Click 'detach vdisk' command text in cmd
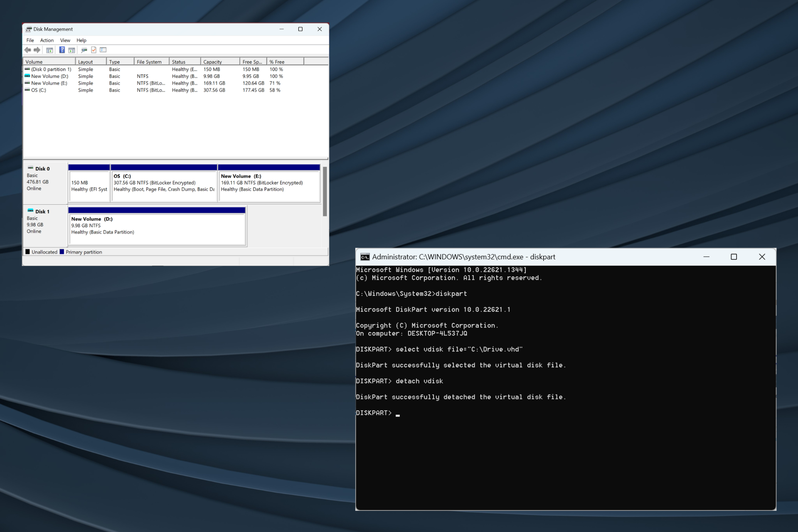The width and height of the screenshot is (798, 532). tap(419, 381)
